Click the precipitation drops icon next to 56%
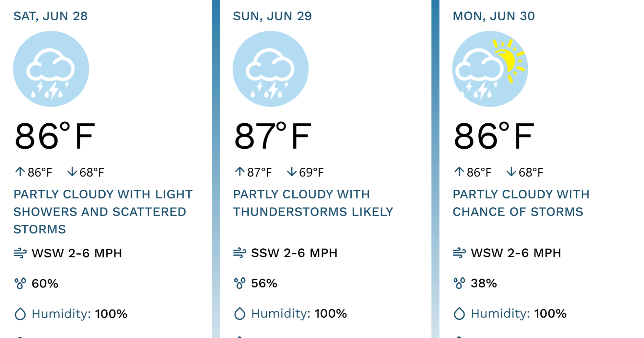The width and height of the screenshot is (644, 338). tap(240, 283)
